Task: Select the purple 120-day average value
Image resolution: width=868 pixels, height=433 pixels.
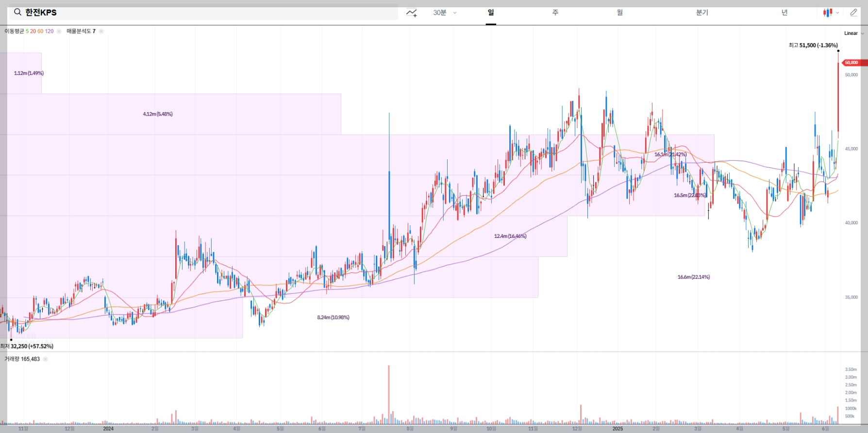Action: point(49,31)
